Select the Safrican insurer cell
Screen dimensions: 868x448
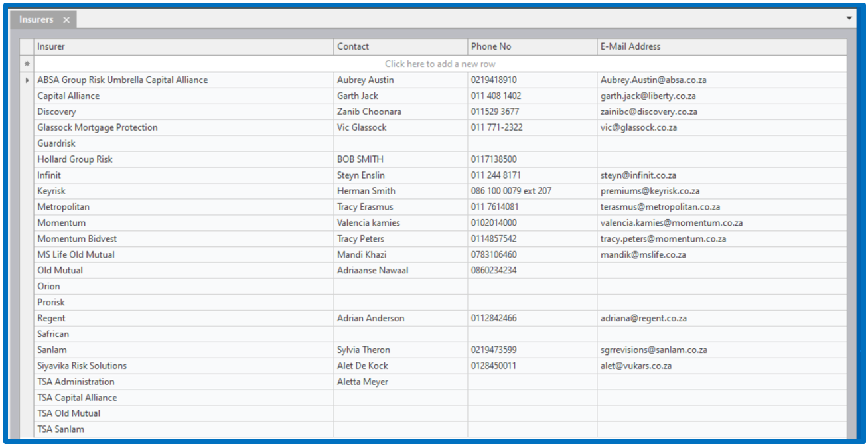[x=184, y=335]
